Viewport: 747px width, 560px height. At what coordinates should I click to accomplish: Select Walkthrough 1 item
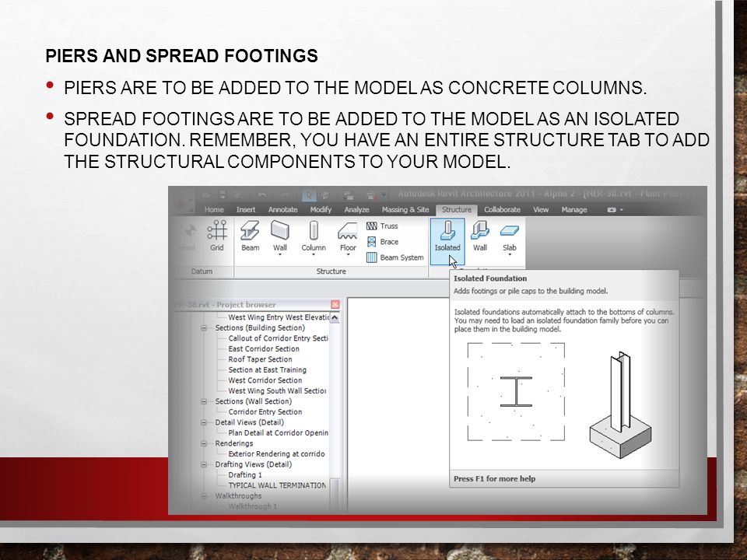[252, 506]
